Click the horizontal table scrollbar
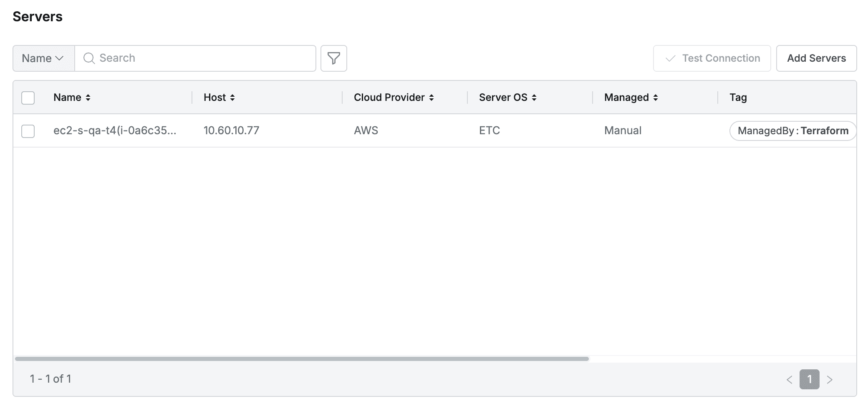868x411 pixels. click(301, 358)
